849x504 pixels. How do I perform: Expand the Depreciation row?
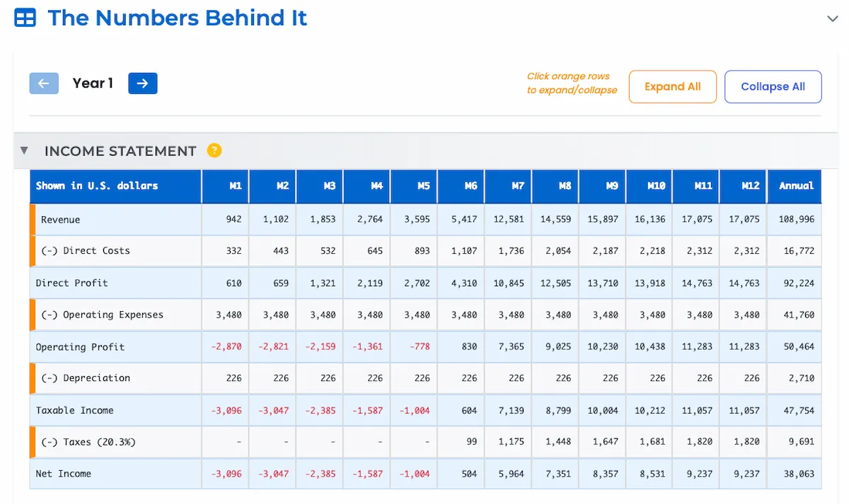[x=86, y=378]
